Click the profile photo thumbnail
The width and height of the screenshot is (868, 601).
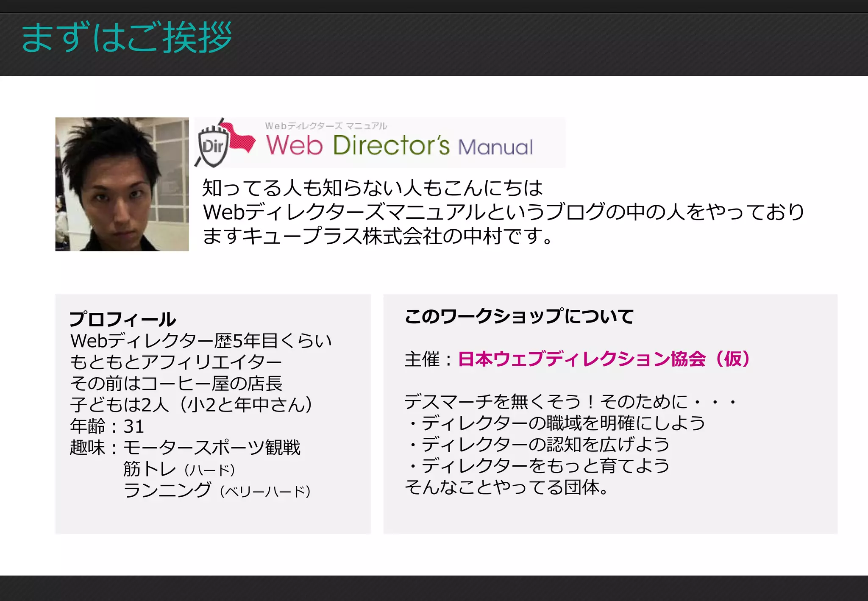(x=122, y=184)
